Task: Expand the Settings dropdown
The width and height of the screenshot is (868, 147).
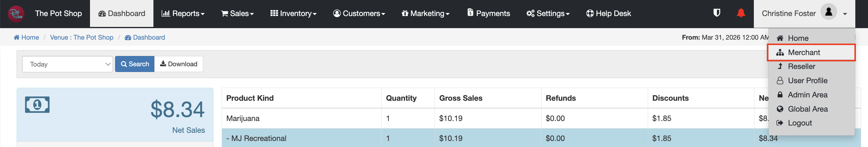Action: click(x=548, y=14)
